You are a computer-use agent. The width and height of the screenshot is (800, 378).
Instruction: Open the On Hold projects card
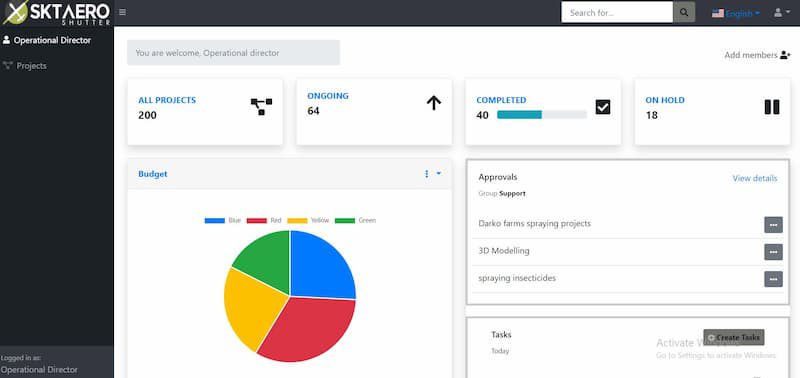tap(712, 112)
